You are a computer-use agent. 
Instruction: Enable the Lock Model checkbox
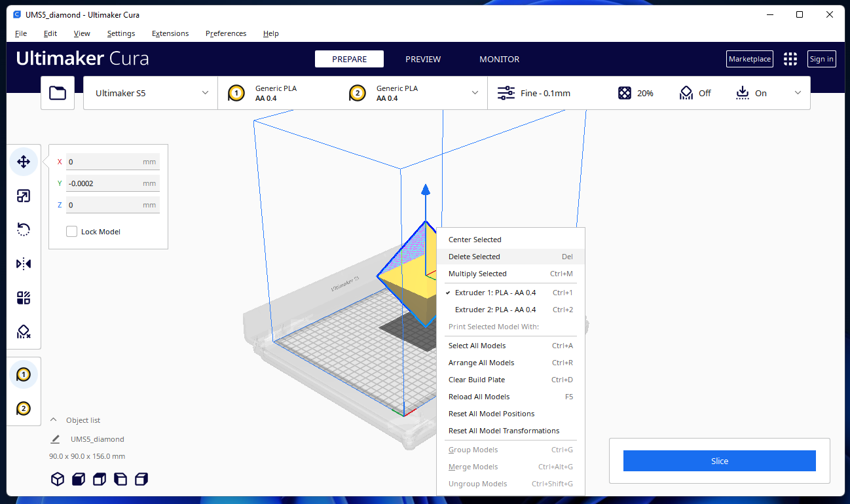[x=72, y=232]
